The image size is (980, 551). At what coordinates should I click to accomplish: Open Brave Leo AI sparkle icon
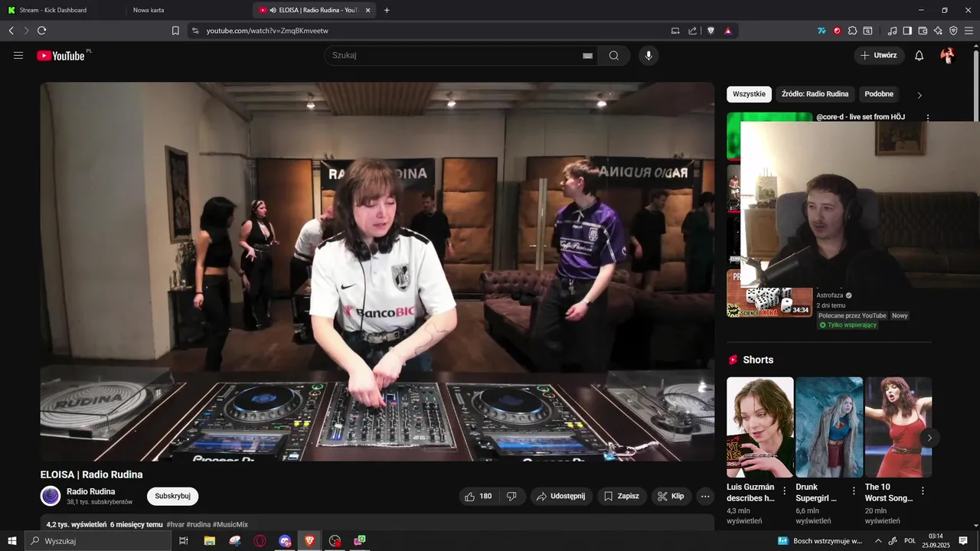coord(938,31)
